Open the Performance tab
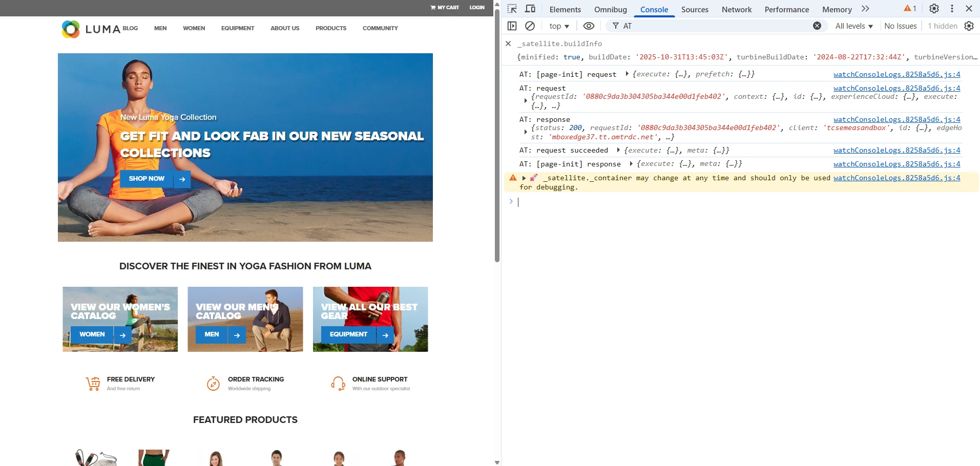This screenshot has height=466, width=980. coord(786,9)
